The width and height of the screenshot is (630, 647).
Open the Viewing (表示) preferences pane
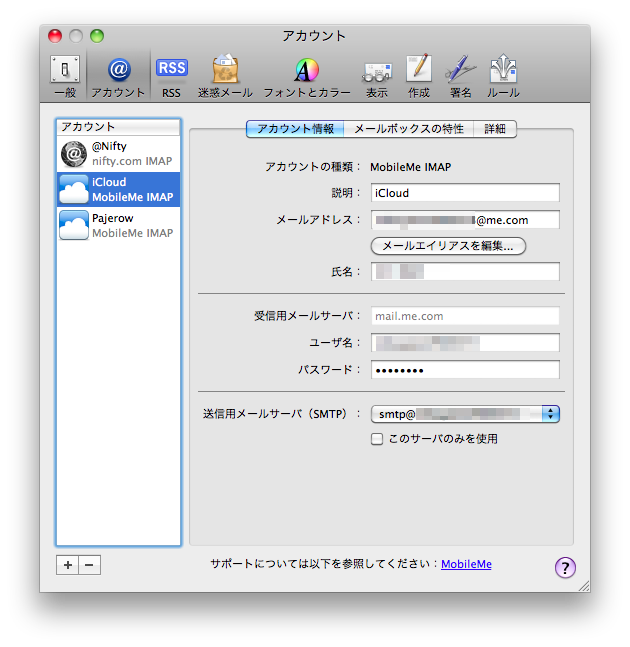point(376,75)
